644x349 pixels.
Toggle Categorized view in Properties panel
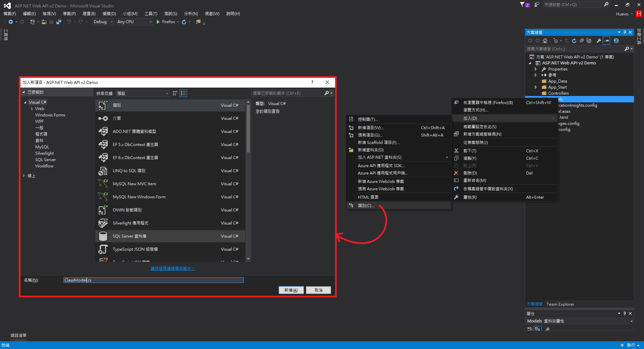[530, 329]
